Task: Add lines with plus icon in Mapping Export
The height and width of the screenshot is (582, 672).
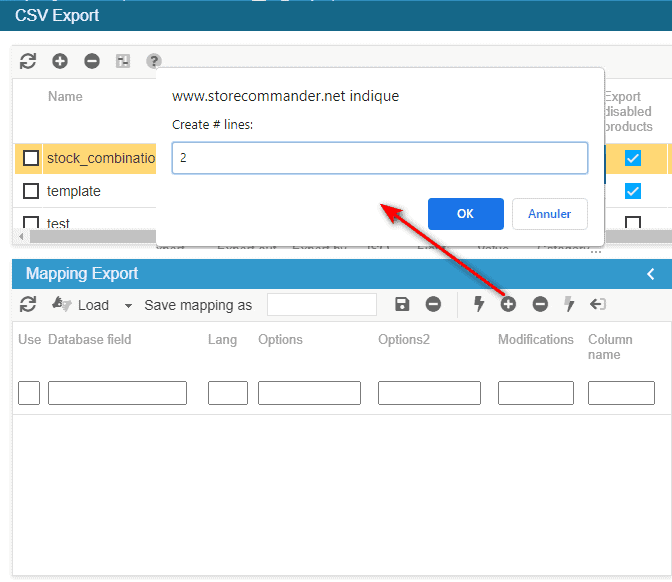Action: pyautogui.click(x=508, y=305)
